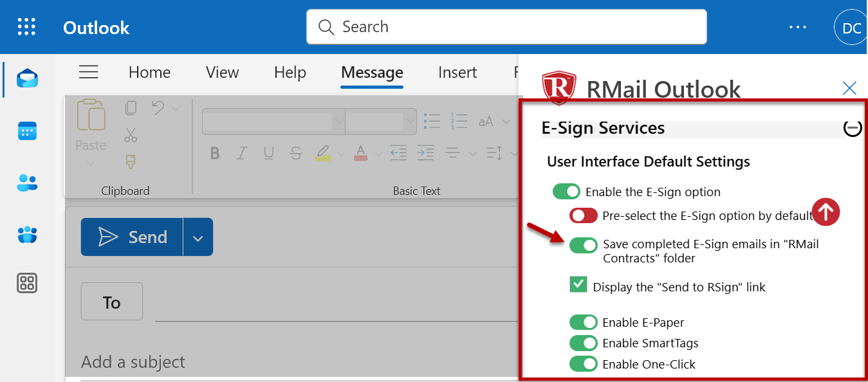Open the Microsoft app launcher grid
The image size is (868, 382).
(x=26, y=27)
